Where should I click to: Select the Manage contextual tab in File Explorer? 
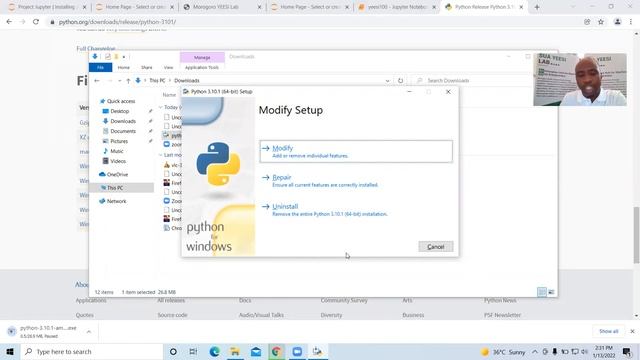pyautogui.click(x=202, y=58)
